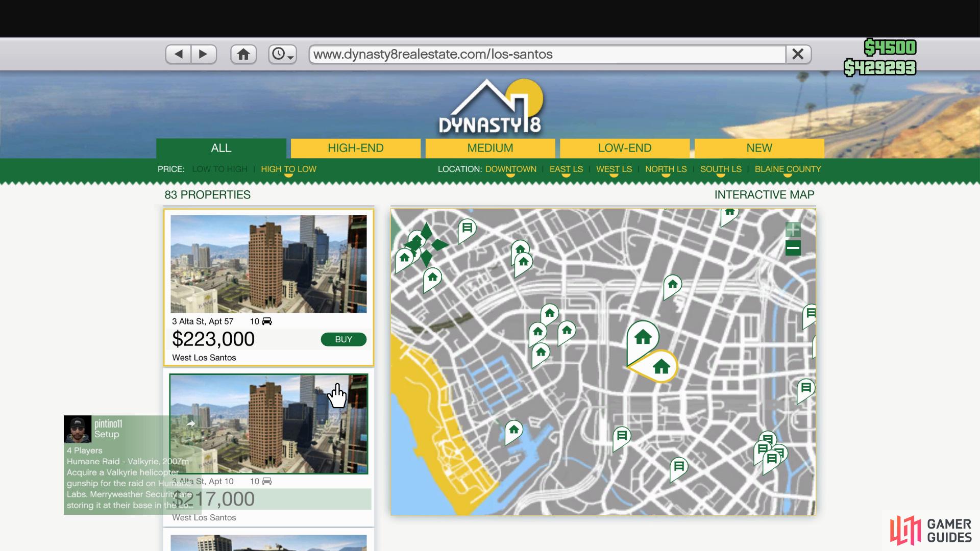980x551 pixels.
Task: Select the large house marker above highlighted one
Action: (643, 337)
